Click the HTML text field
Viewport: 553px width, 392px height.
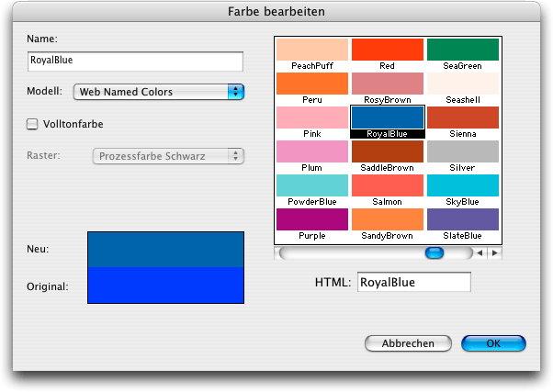[x=414, y=282]
